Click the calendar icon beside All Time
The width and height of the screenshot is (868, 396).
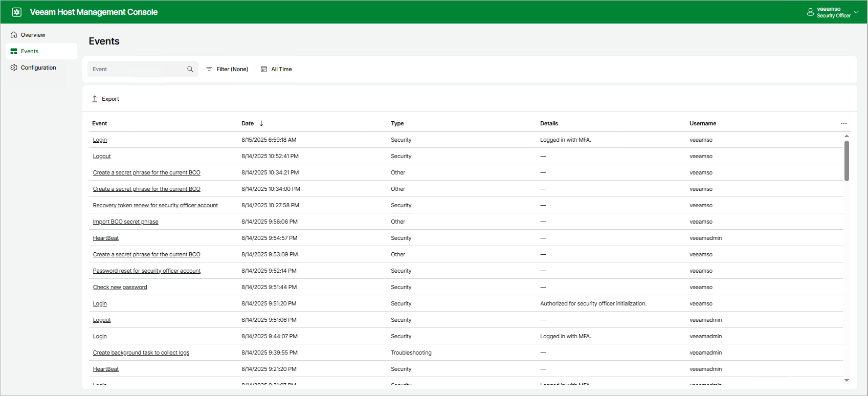(x=264, y=69)
